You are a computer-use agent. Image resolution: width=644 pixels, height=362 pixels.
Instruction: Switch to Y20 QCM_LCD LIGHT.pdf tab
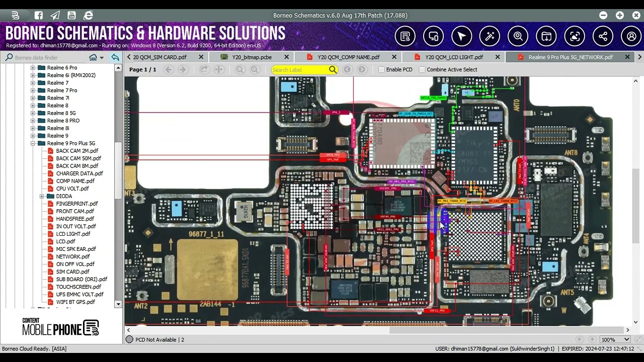click(x=454, y=57)
